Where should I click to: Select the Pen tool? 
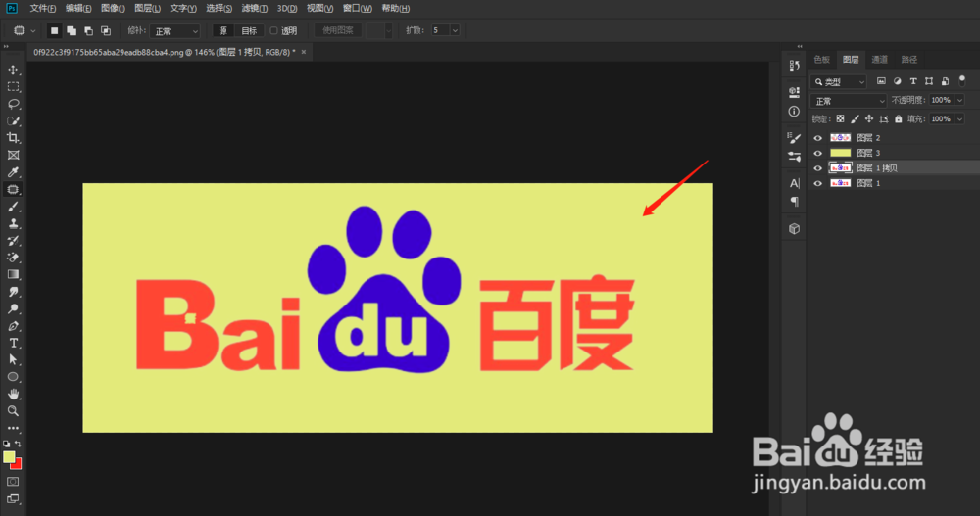tap(13, 326)
